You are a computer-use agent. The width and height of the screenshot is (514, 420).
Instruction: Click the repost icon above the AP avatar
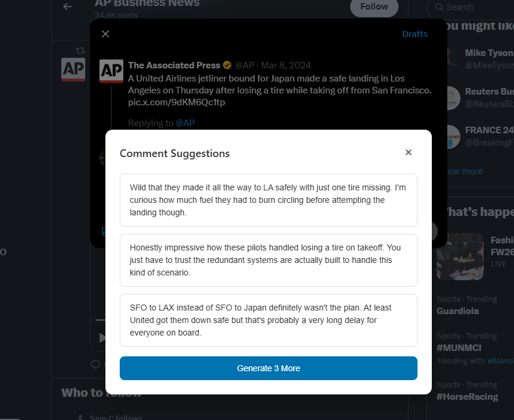click(80, 51)
